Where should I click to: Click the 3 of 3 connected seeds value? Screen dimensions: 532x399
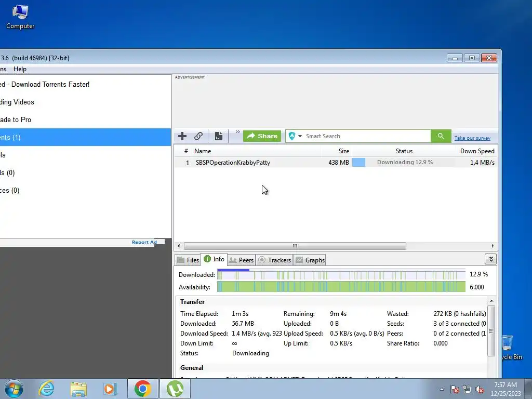click(x=459, y=324)
